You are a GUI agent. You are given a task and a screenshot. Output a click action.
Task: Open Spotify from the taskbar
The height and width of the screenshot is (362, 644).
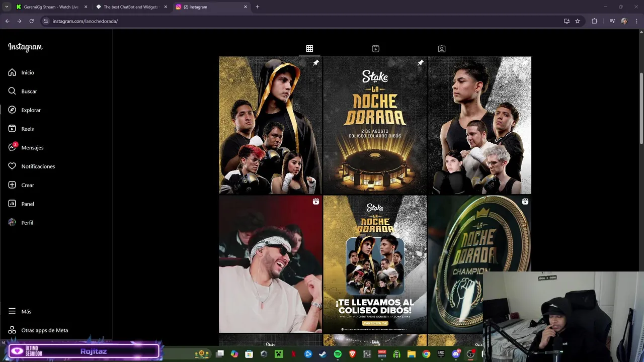coord(338,354)
